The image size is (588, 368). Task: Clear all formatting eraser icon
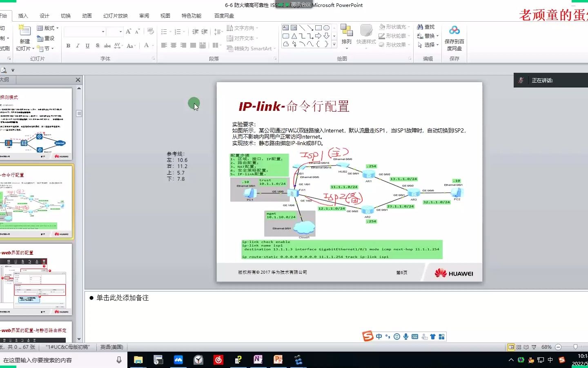point(151,31)
